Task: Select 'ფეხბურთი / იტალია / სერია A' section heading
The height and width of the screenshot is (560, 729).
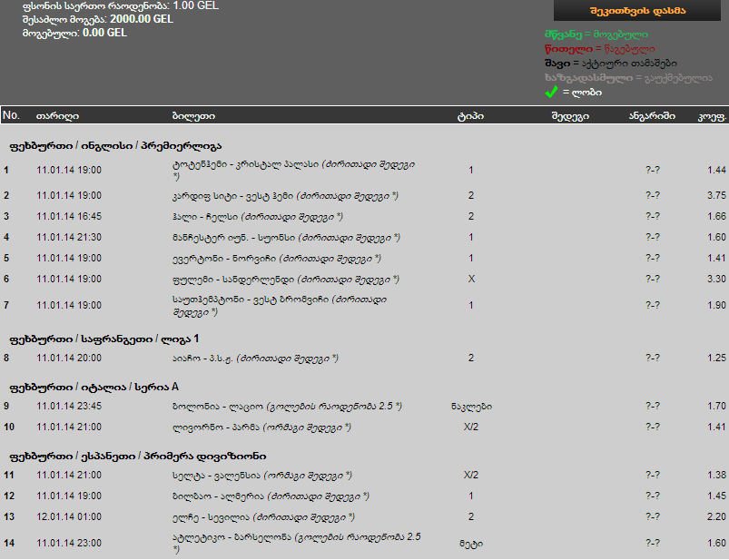Action: click(94, 387)
